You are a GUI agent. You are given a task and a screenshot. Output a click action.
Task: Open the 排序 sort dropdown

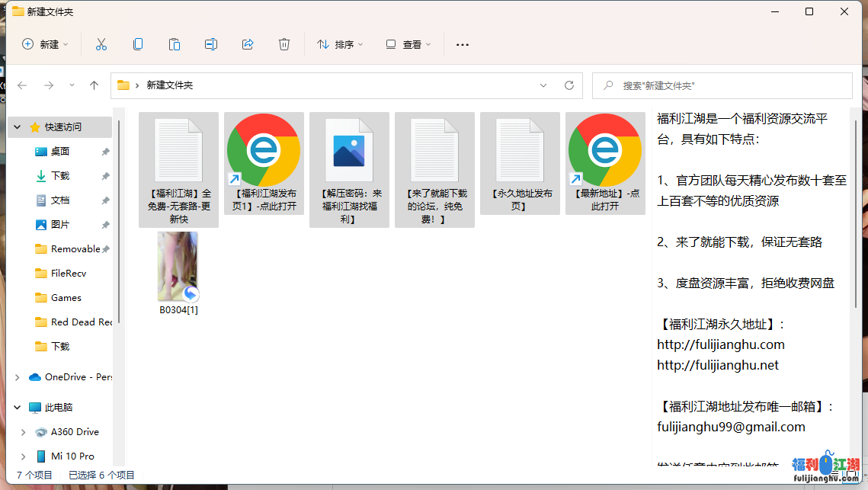[340, 44]
